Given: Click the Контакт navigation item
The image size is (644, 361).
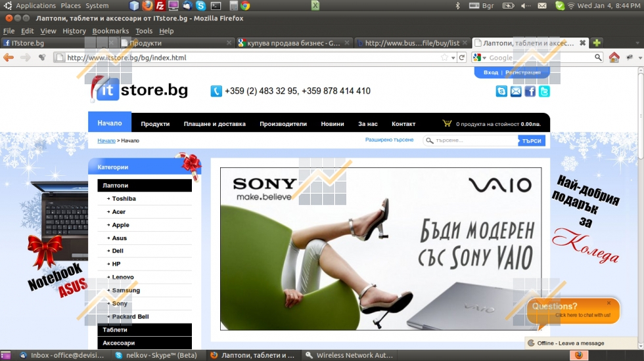Looking at the screenshot, I should 403,123.
